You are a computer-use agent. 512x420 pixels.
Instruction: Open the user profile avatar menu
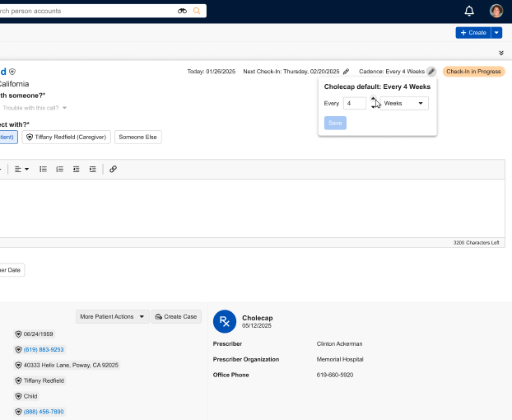(x=496, y=11)
